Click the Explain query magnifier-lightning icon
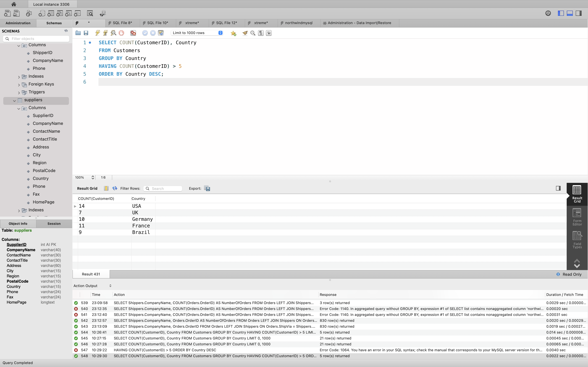This screenshot has width=588, height=367. (114, 33)
